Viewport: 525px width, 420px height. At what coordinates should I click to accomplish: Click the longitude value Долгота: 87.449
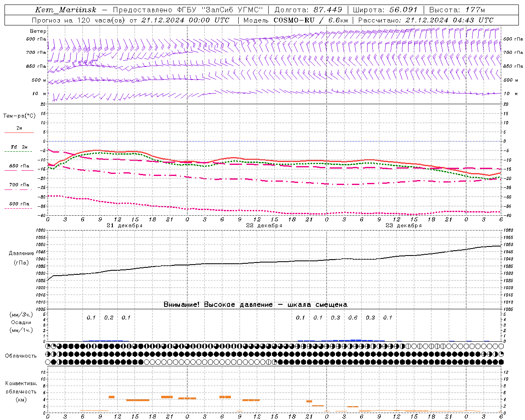(308, 10)
